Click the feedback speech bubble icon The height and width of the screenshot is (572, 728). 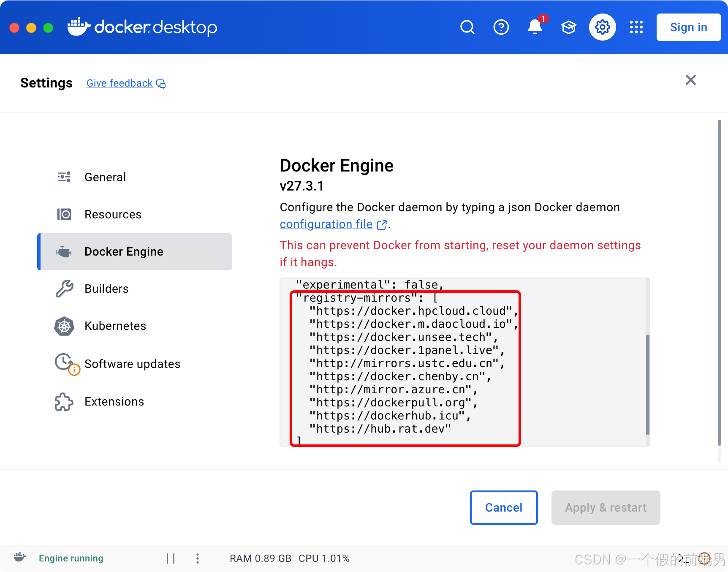tap(161, 84)
